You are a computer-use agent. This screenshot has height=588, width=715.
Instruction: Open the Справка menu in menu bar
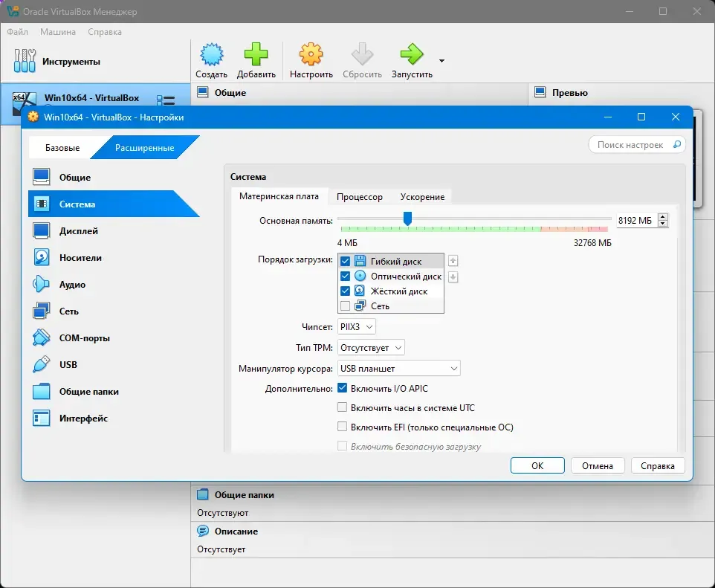tap(104, 32)
